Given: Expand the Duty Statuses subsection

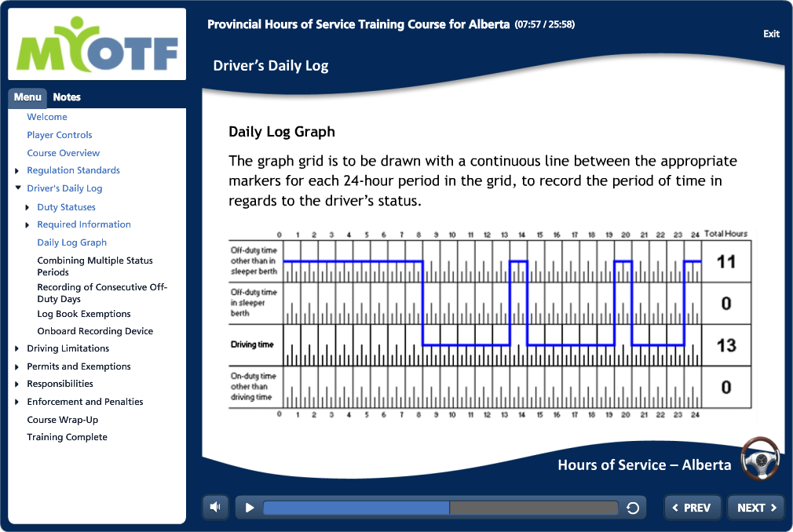Looking at the screenshot, I should pyautogui.click(x=27, y=207).
